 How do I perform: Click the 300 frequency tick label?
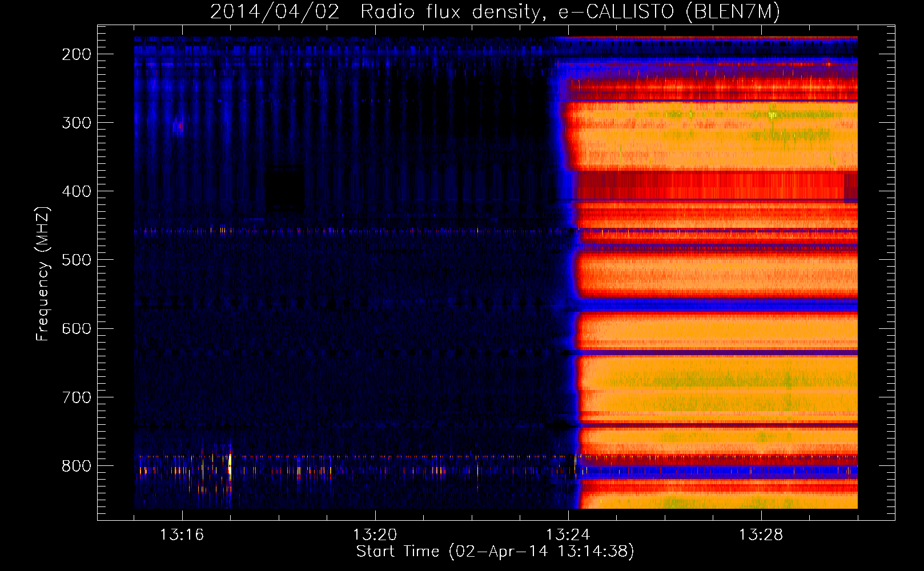(77, 123)
